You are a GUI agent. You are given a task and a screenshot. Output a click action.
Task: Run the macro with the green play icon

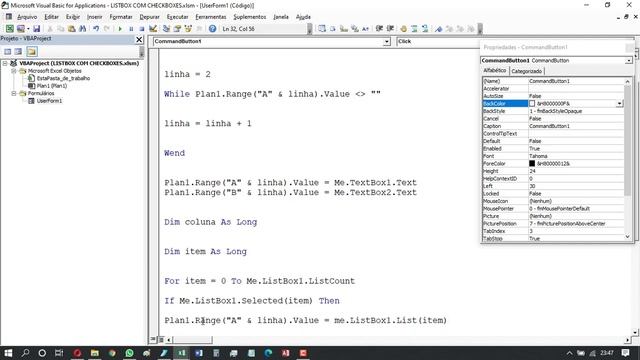pyautogui.click(x=120, y=29)
